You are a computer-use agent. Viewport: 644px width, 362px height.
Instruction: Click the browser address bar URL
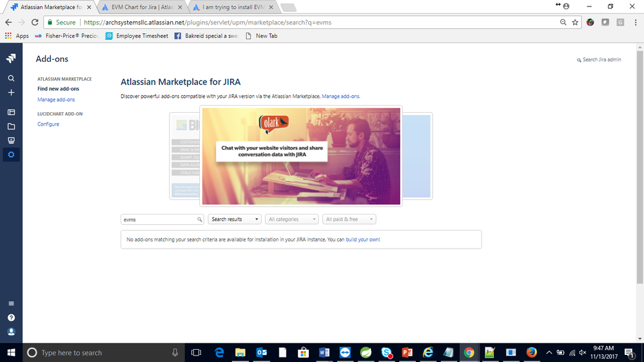208,23
